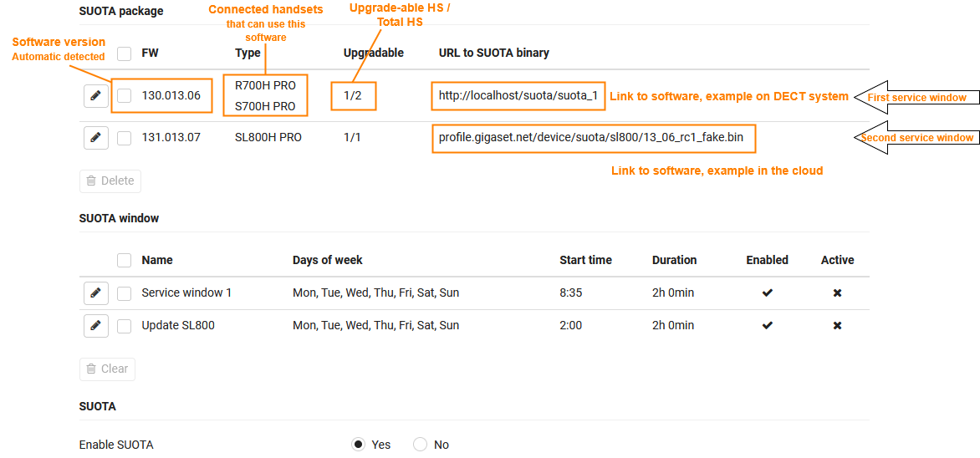Click the Enabled checkmark for Update SL800
Screen dimensions: 980x458
click(767, 326)
